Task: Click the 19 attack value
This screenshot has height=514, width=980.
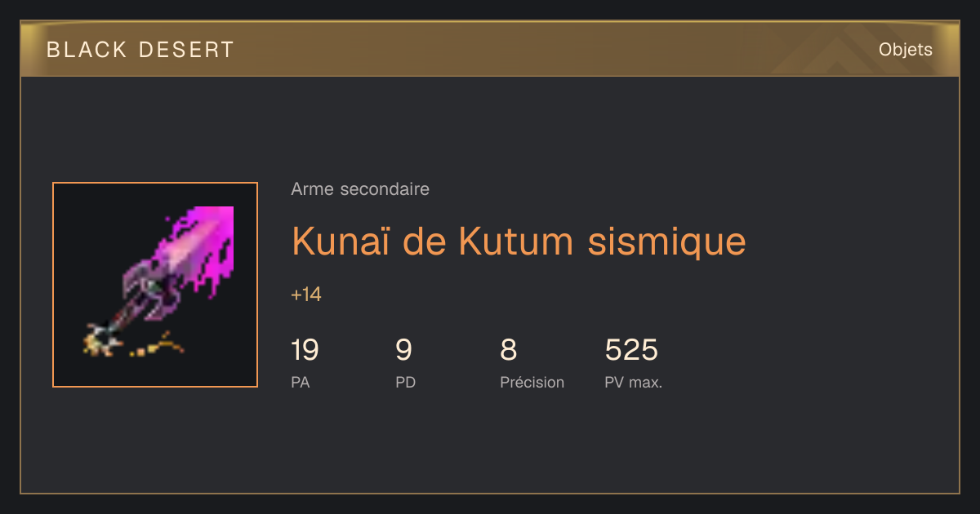Action: coord(305,350)
